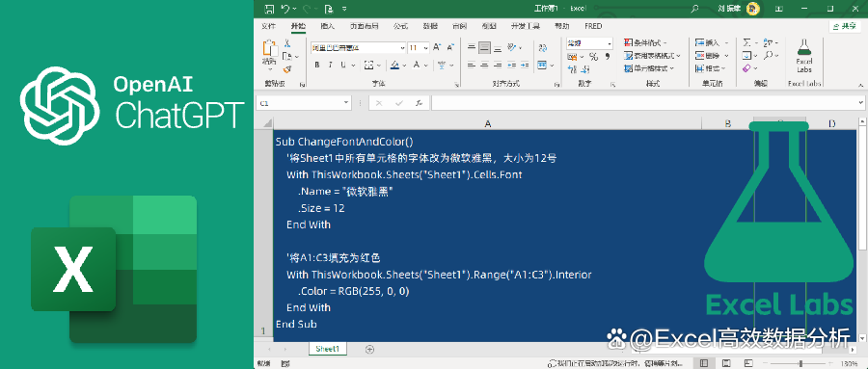Click the Paste clipboard icon
868x369 pixels.
tap(270, 49)
